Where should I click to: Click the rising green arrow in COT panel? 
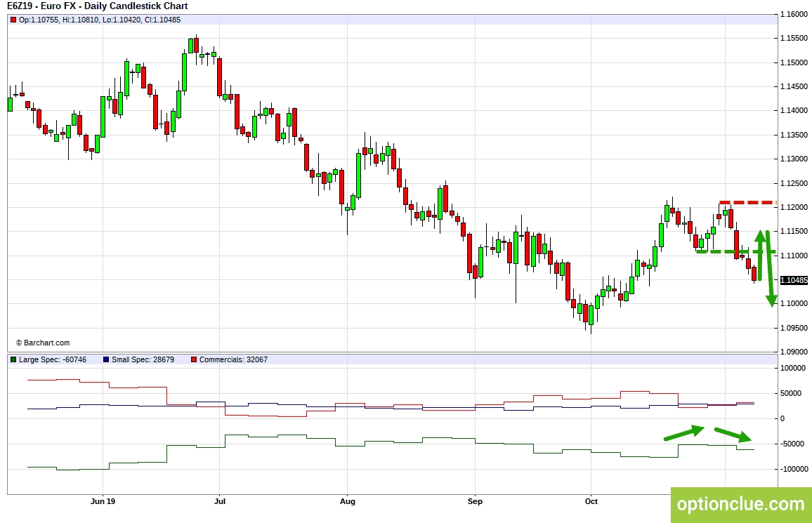[x=683, y=432]
